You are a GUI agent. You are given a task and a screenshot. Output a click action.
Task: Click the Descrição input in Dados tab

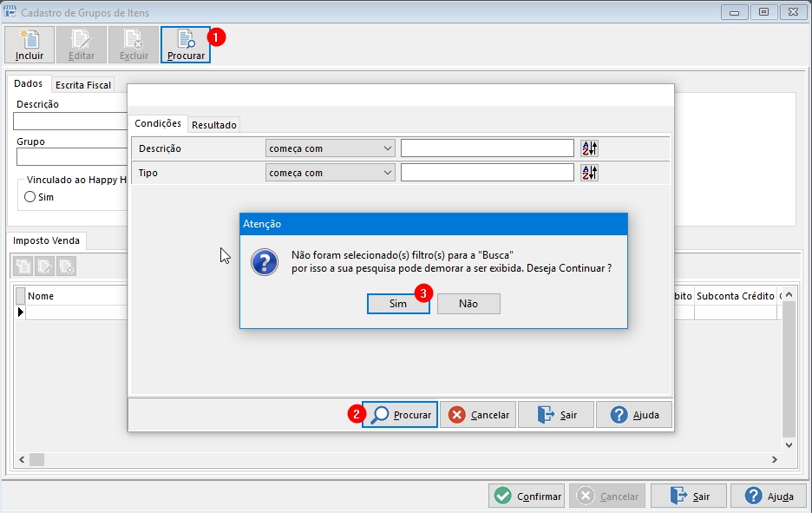coord(70,122)
